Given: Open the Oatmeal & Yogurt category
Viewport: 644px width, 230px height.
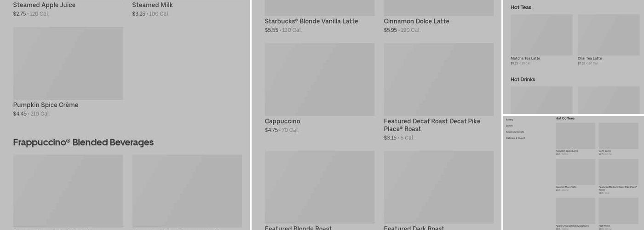Looking at the screenshot, I should click(515, 138).
